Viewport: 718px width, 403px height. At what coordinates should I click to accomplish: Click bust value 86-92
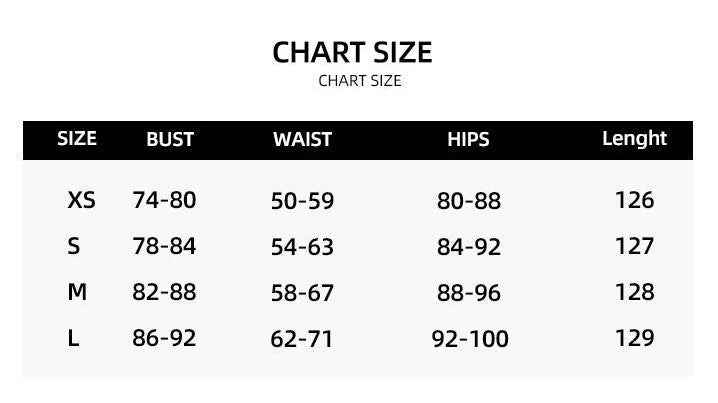(164, 339)
